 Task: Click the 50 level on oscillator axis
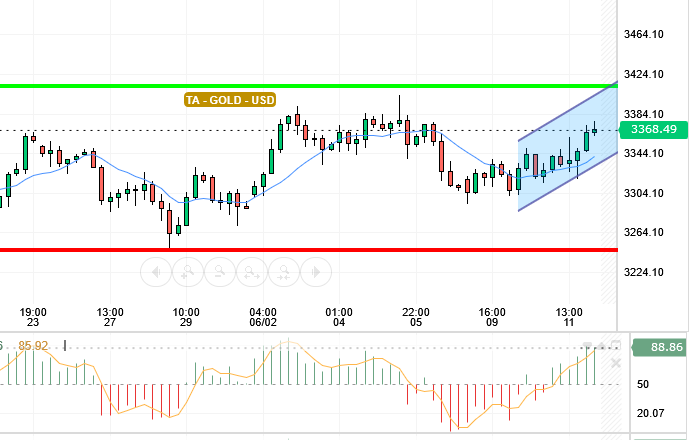tap(643, 384)
